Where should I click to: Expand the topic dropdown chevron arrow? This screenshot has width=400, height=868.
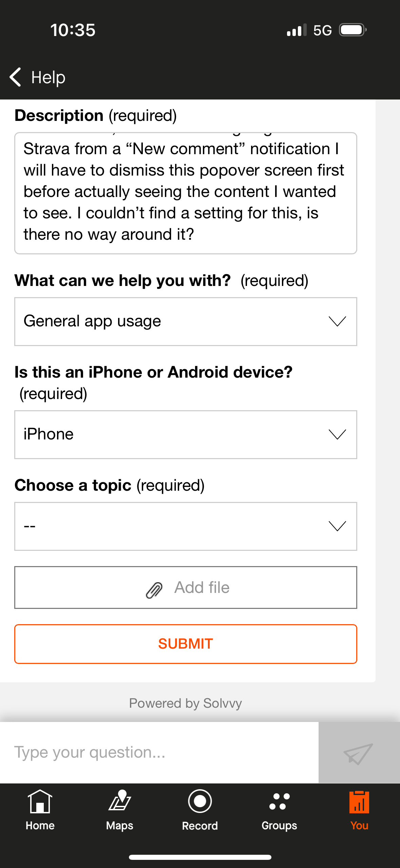click(x=337, y=526)
